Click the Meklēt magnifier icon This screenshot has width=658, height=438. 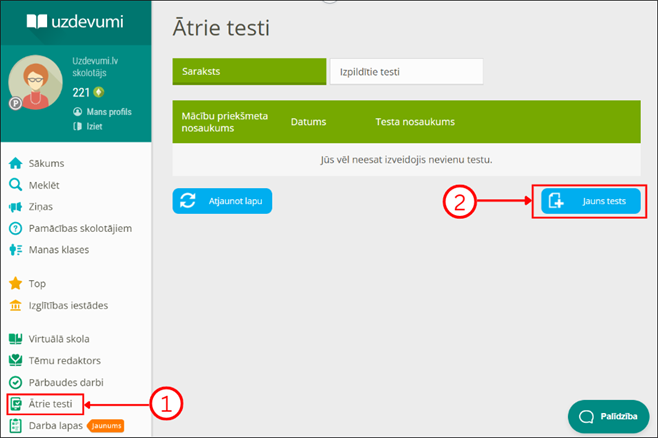pos(16,185)
